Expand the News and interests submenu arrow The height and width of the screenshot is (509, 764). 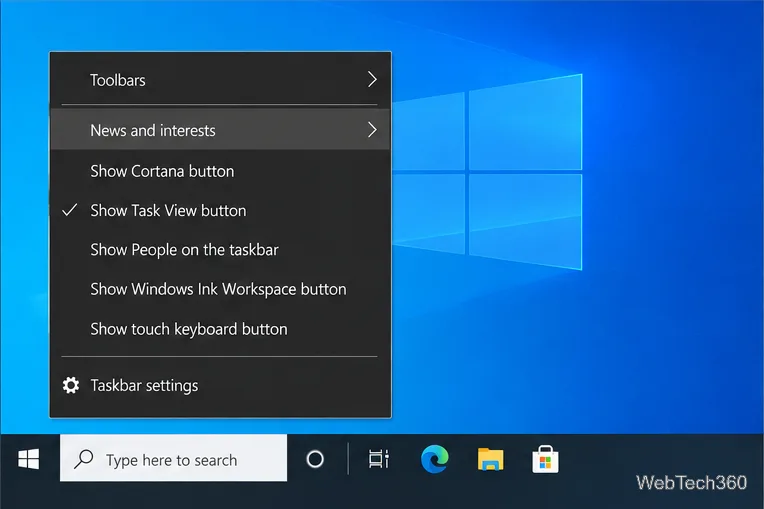click(x=372, y=130)
